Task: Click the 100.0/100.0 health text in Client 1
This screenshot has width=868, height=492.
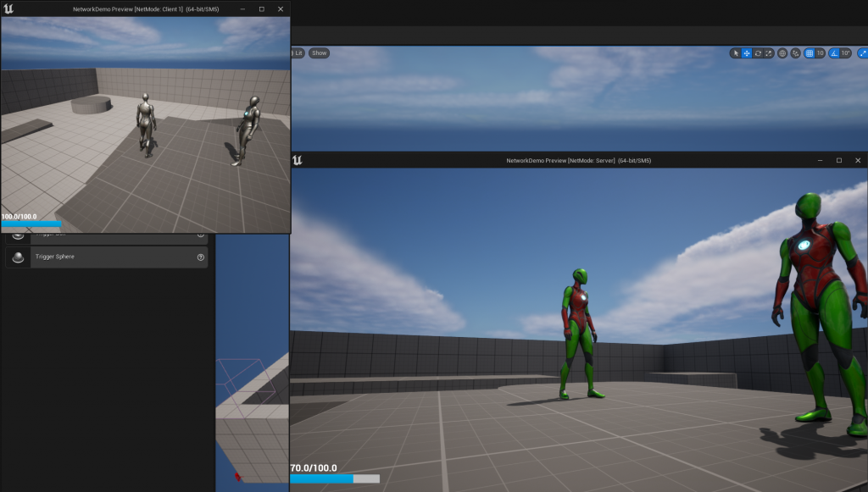Action: click(19, 217)
